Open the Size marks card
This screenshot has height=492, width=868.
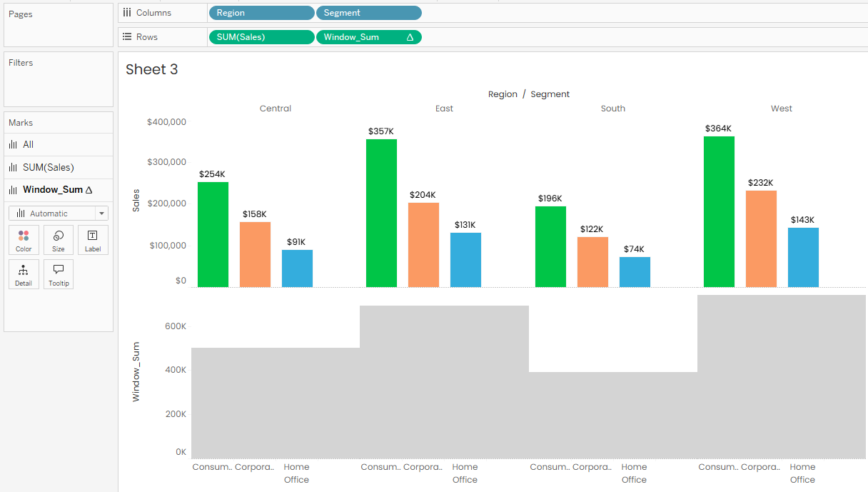tap(59, 240)
